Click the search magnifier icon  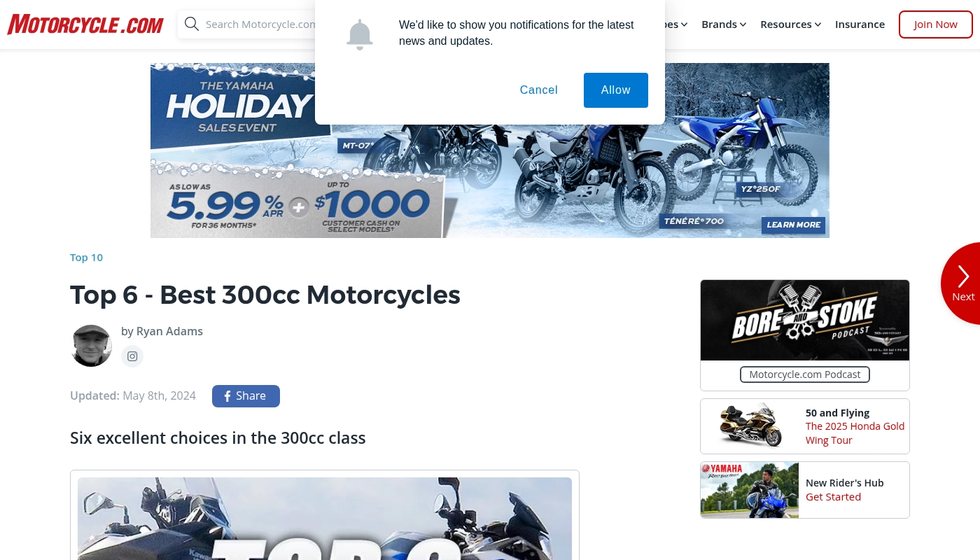pyautogui.click(x=192, y=24)
